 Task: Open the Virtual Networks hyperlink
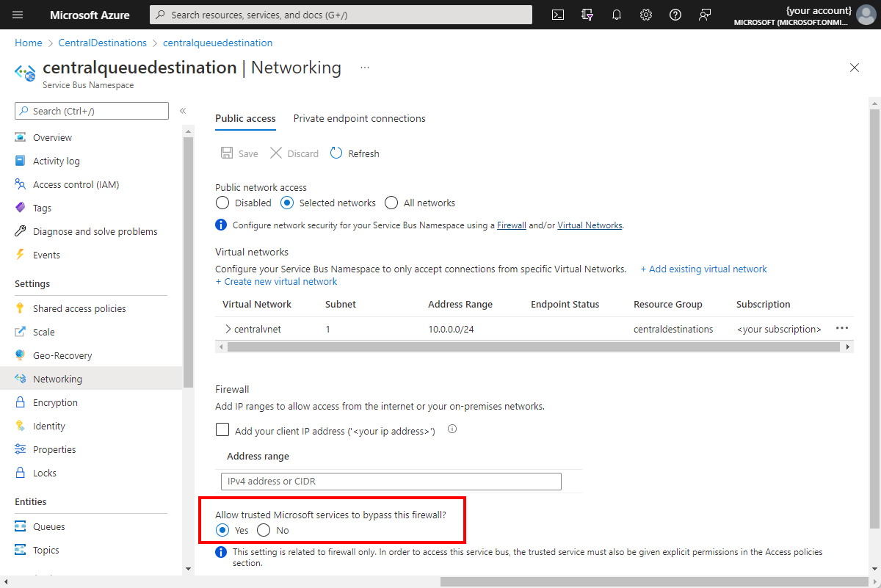pos(590,225)
